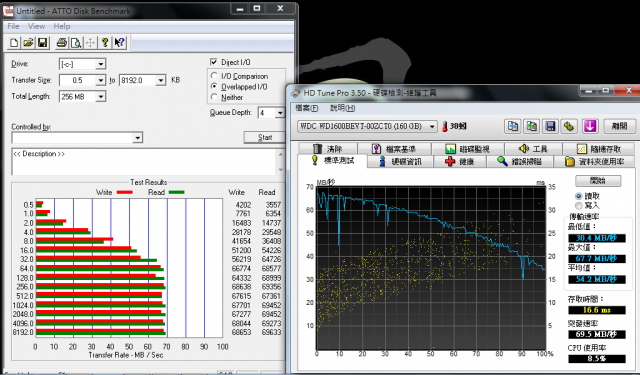Viewport: 640px width, 375px height.
Task: Click the four-arrow move icon in ATTO toolbar
Action: (x=90, y=42)
